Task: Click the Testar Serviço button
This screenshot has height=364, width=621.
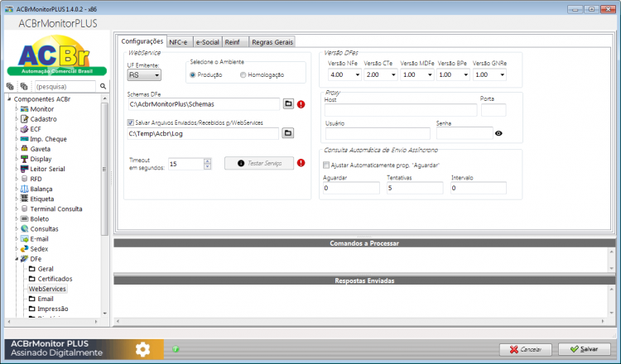Action: click(259, 163)
